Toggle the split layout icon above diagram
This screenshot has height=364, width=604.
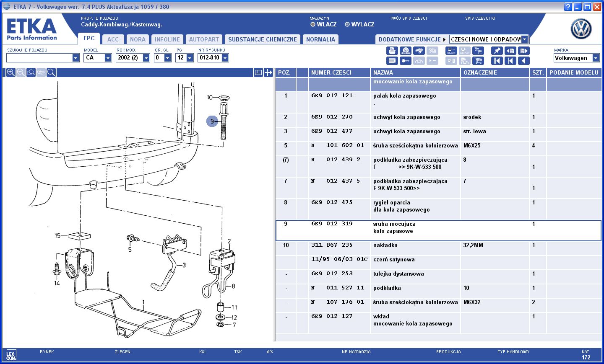(x=258, y=72)
